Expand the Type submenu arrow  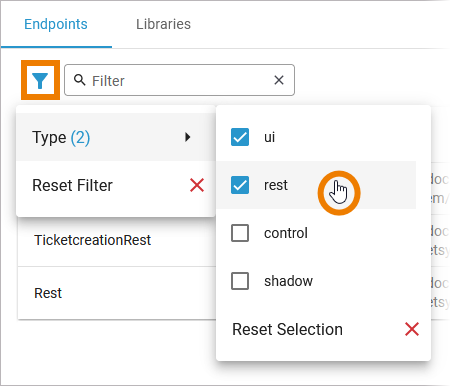pyautogui.click(x=188, y=137)
